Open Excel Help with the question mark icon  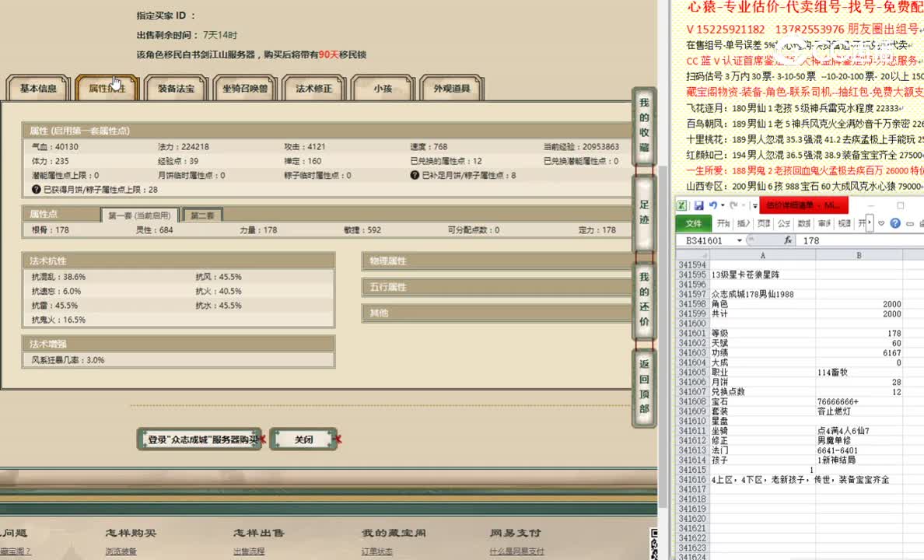tap(895, 224)
